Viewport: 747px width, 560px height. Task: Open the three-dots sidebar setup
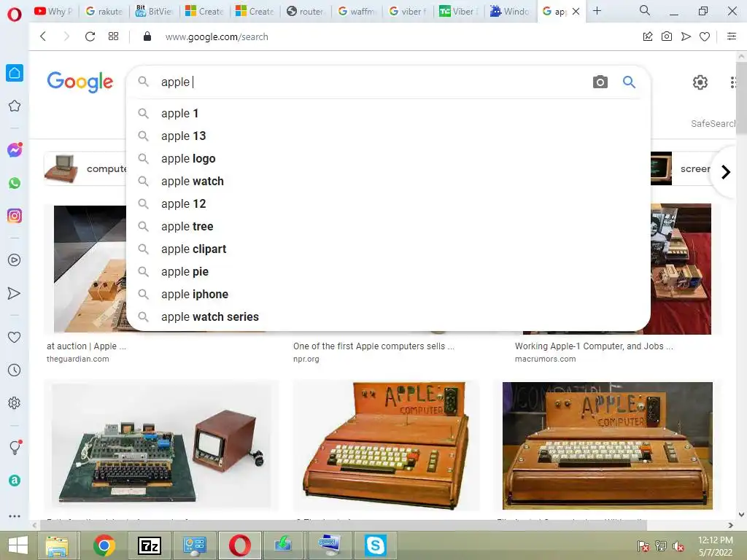point(15,516)
